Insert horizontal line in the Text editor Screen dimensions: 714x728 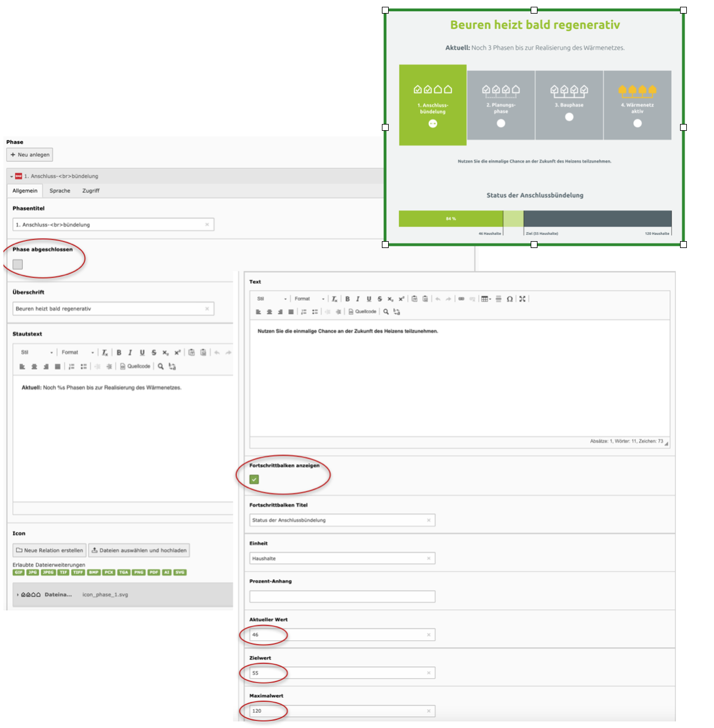(x=498, y=299)
